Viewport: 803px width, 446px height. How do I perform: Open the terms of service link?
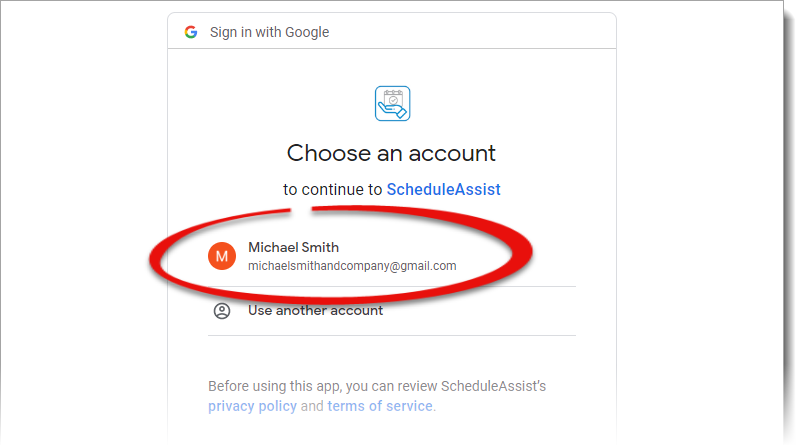tap(380, 406)
